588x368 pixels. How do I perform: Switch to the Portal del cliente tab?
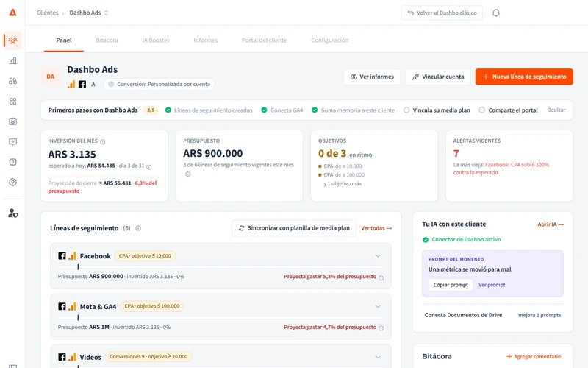tap(264, 40)
